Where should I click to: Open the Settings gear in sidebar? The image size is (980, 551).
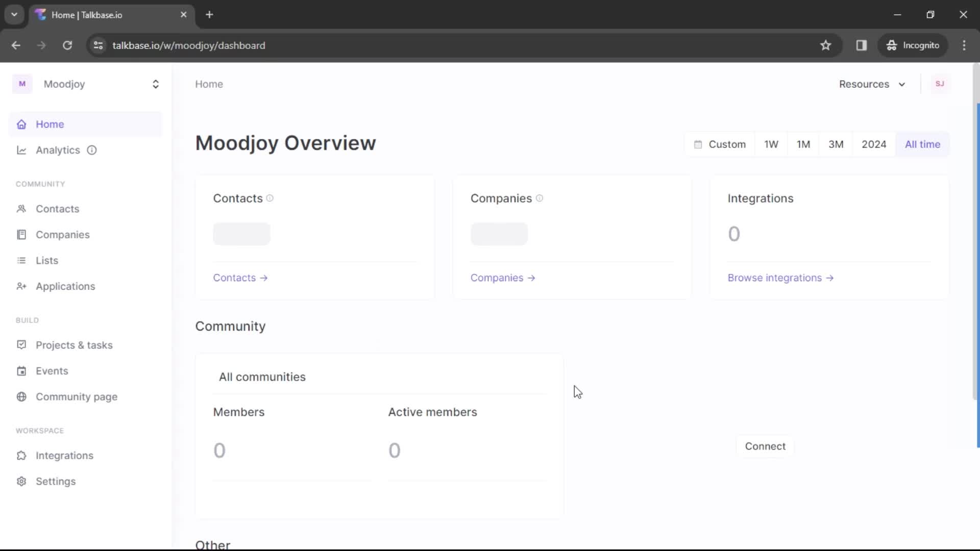pyautogui.click(x=21, y=481)
